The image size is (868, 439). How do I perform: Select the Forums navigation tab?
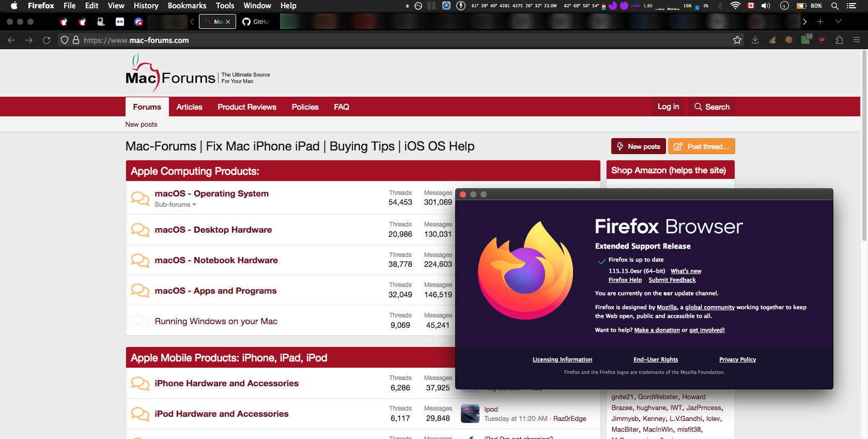point(147,107)
